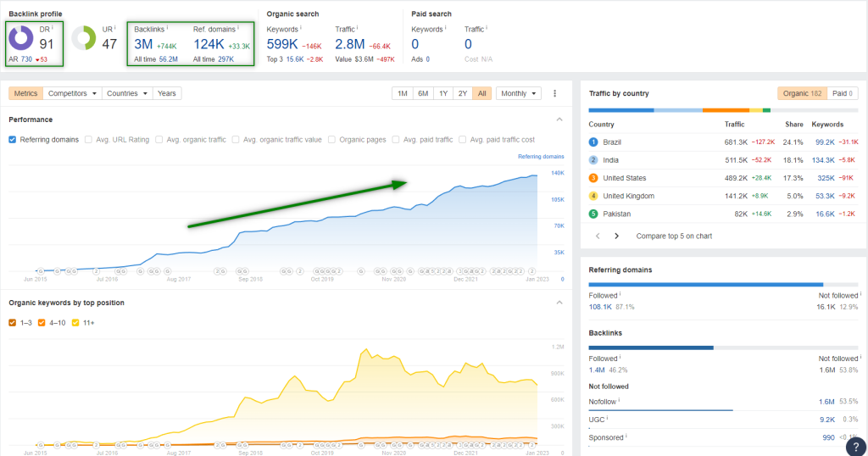Select the 1Y time range button
868x456 pixels.
pos(442,93)
